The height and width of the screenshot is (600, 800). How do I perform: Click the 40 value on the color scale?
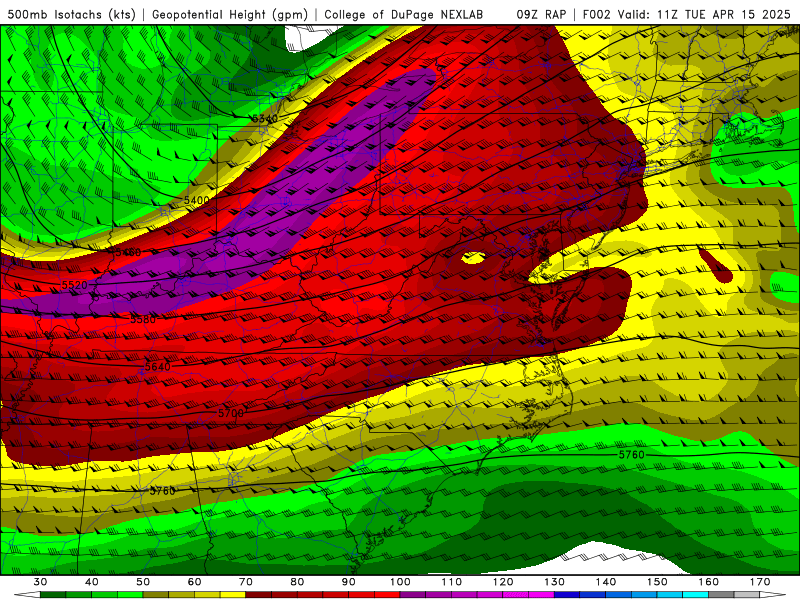click(92, 582)
